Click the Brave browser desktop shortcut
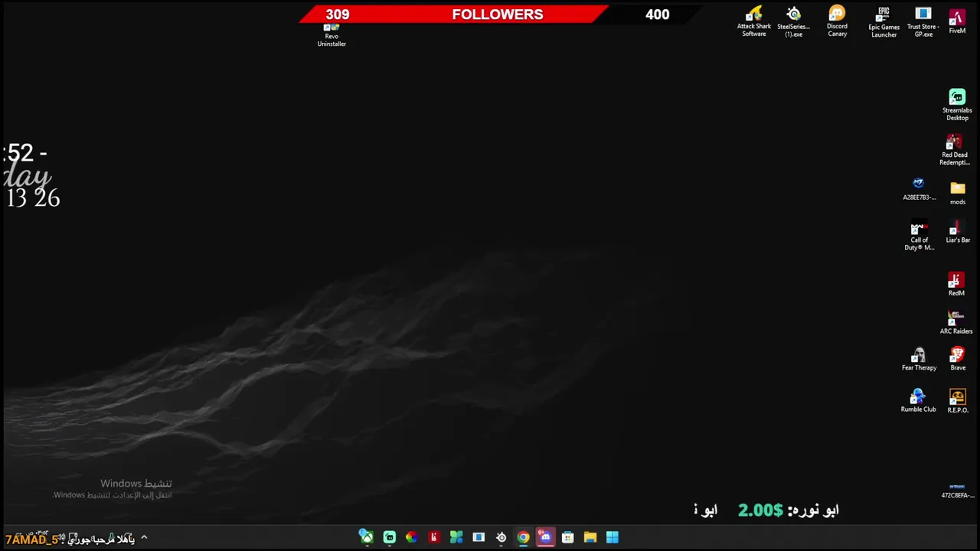Viewport: 980px width, 551px height. (x=958, y=359)
